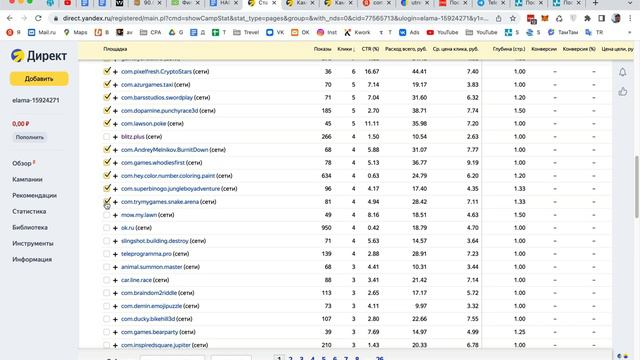Check the mow.my.lawn row checkbox

(x=107, y=215)
